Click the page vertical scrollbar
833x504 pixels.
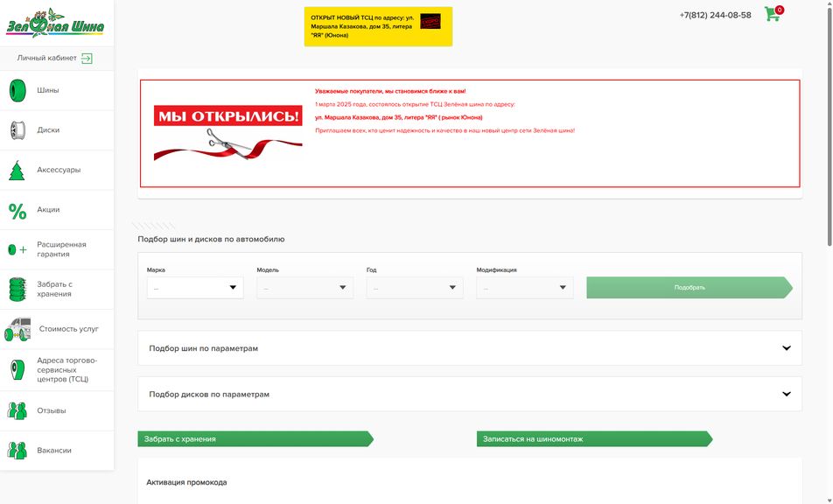pos(829,128)
